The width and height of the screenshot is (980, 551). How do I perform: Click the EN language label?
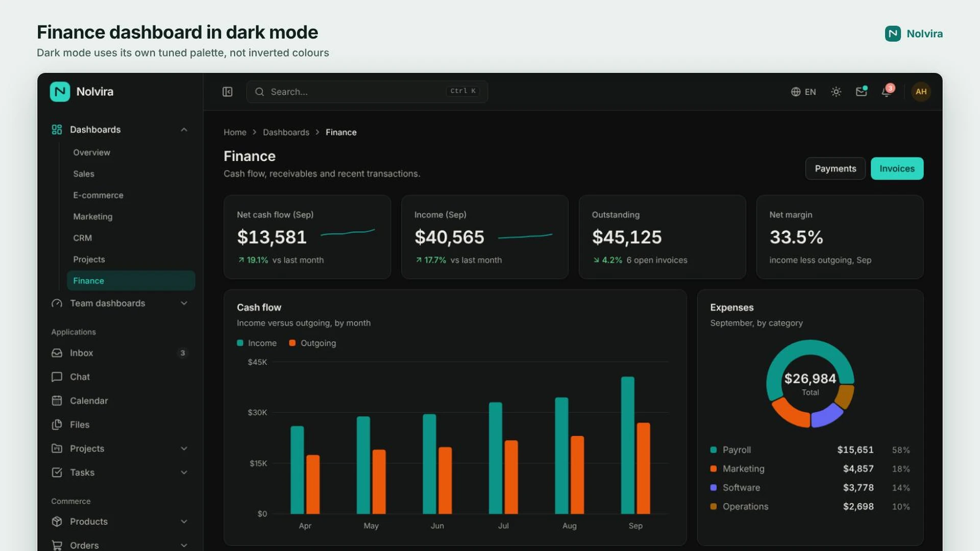810,92
